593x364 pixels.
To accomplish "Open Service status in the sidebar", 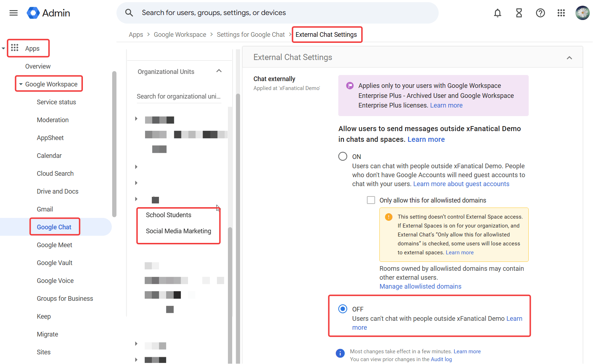I will coord(56,102).
